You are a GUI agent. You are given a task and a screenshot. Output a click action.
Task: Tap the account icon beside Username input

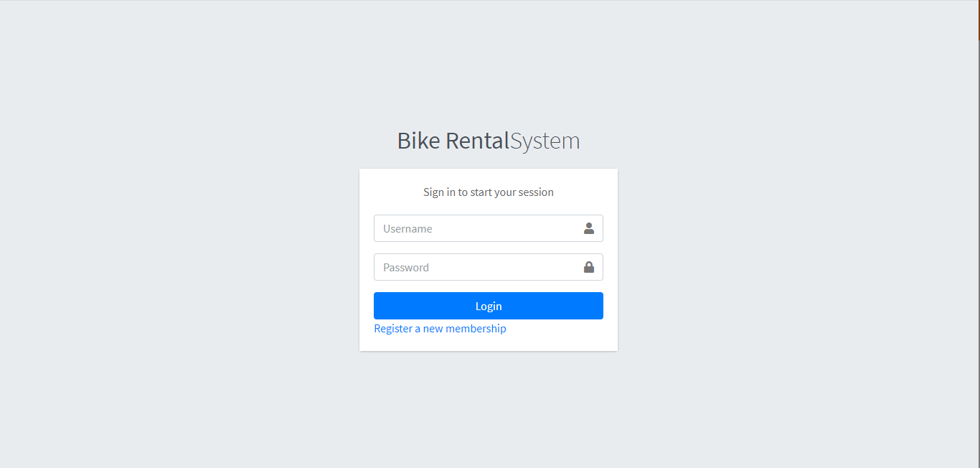tap(589, 228)
